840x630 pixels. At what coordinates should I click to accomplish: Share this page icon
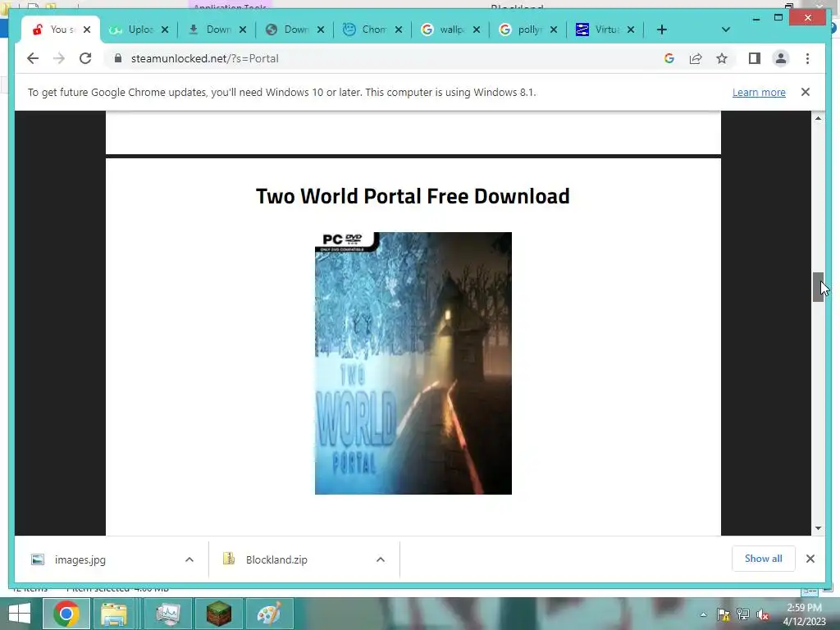(x=696, y=58)
